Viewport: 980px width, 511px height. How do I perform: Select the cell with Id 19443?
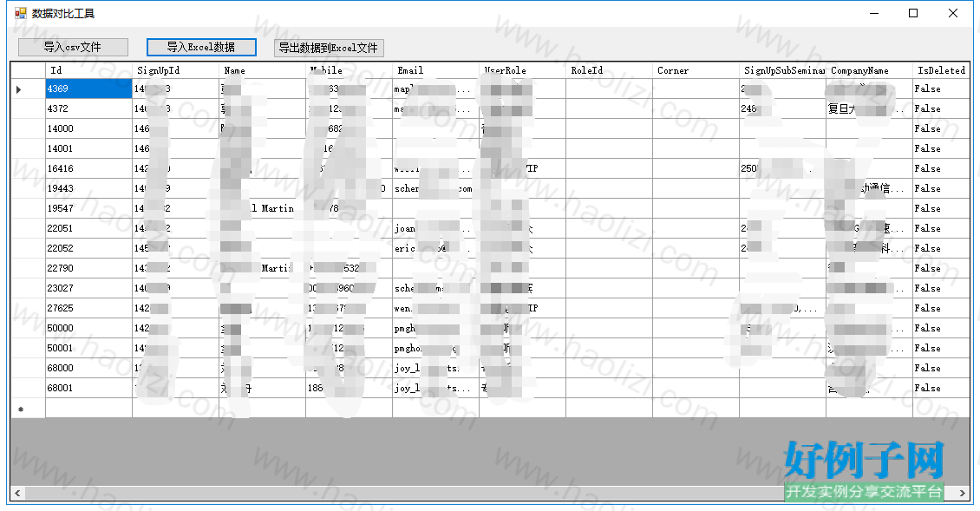pos(88,189)
